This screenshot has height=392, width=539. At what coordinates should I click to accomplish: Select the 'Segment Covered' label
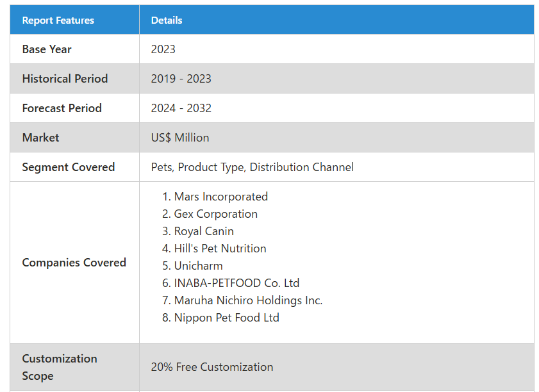[69, 167]
